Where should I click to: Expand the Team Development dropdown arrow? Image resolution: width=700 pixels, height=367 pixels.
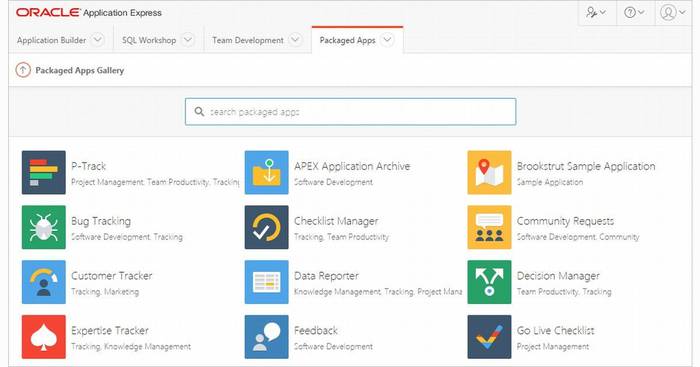[x=295, y=40]
